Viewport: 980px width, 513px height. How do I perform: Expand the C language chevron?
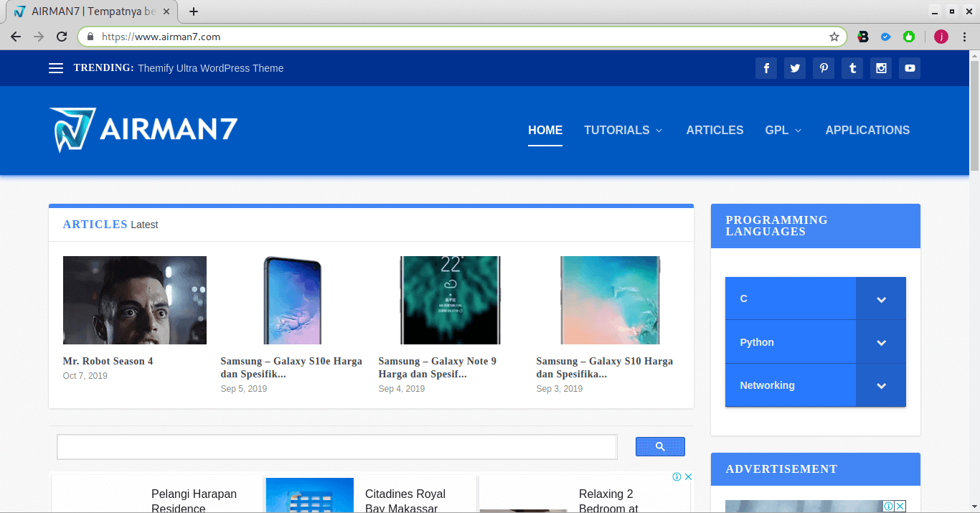(881, 298)
